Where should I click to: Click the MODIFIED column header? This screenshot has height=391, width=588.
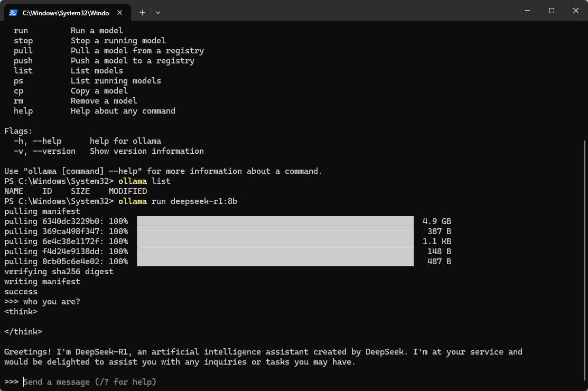(x=128, y=191)
